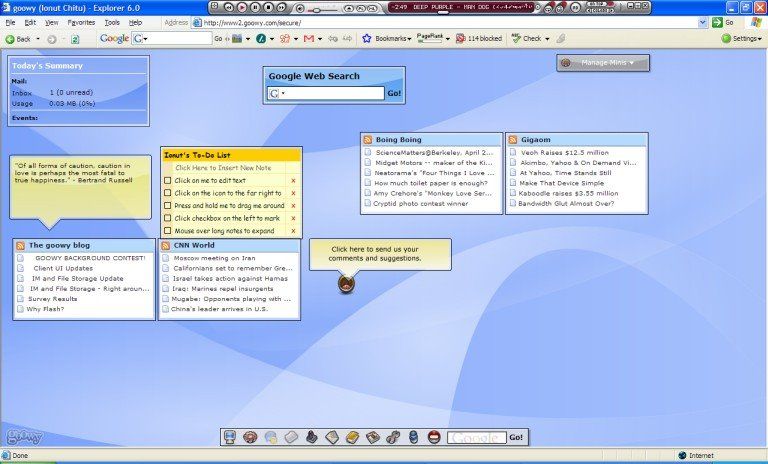Viewport: 768px width, 464px height.
Task: Open 'Veoh Raises $12.5 million' article
Action: tap(565, 152)
